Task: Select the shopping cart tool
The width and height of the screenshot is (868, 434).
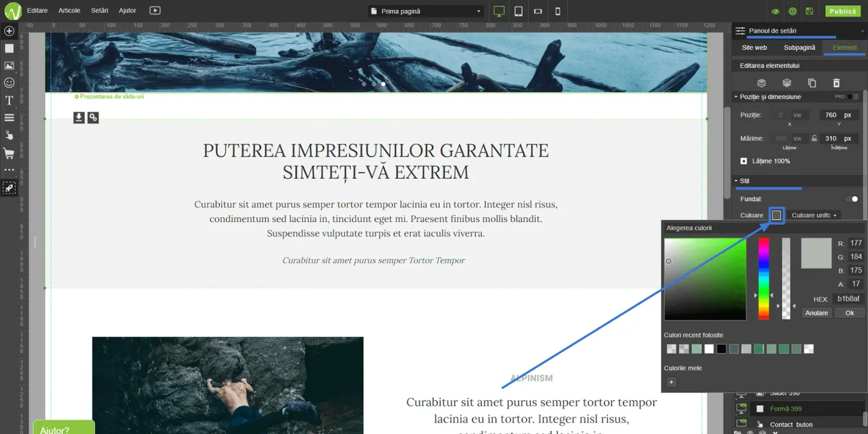Action: [x=9, y=153]
